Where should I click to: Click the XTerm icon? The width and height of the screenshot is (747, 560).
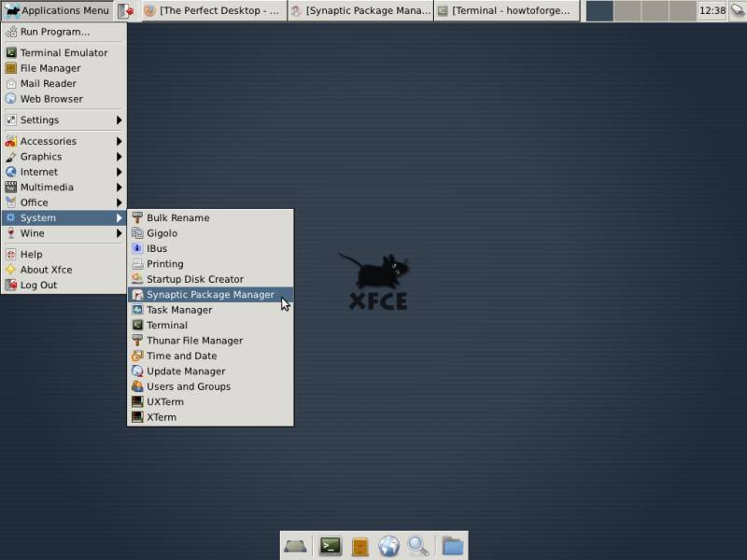137,417
